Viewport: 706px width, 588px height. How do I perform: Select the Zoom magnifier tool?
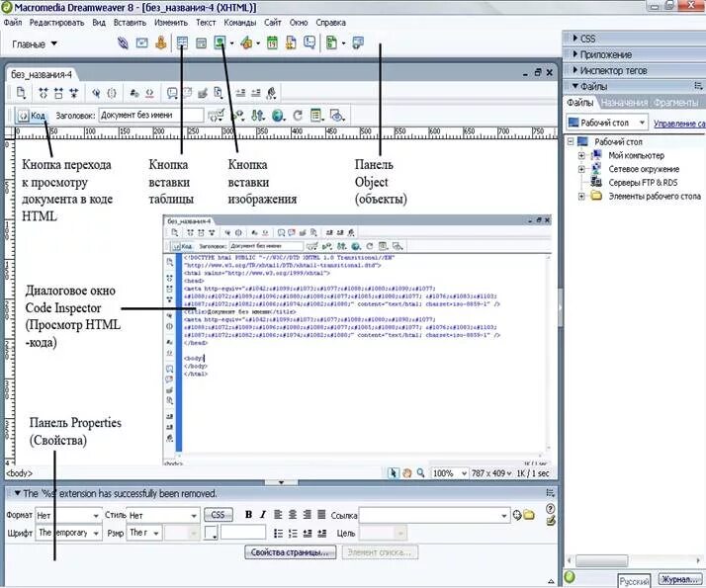coord(420,473)
